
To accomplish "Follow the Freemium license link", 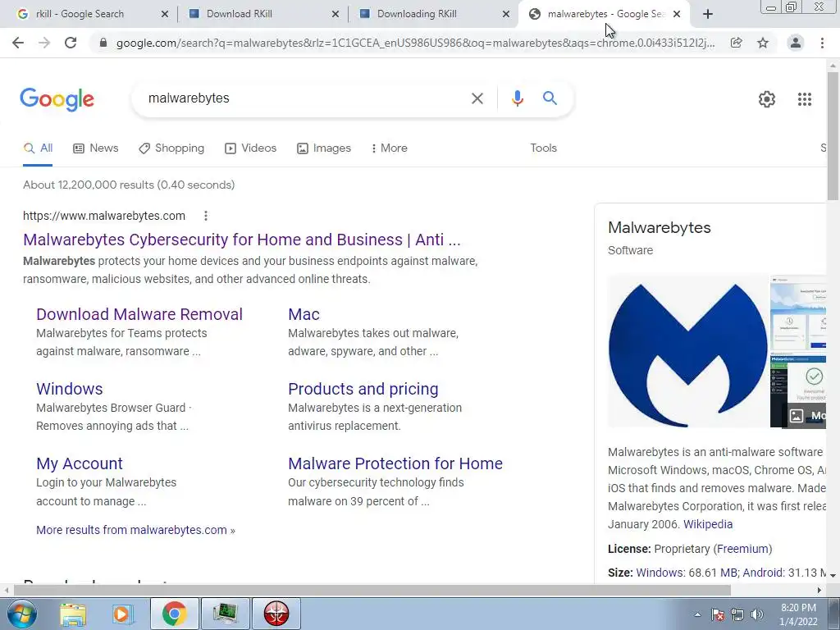I will [744, 549].
